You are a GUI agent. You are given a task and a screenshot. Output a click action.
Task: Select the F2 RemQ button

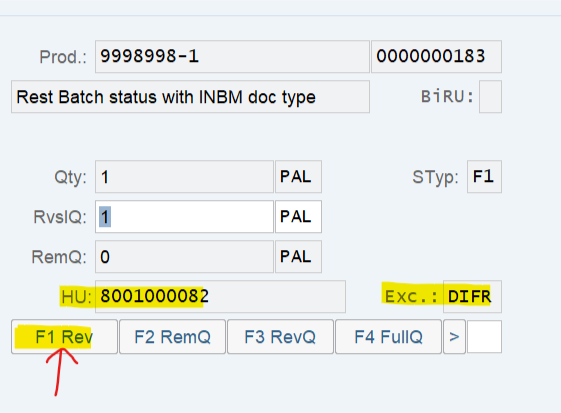[x=172, y=337]
